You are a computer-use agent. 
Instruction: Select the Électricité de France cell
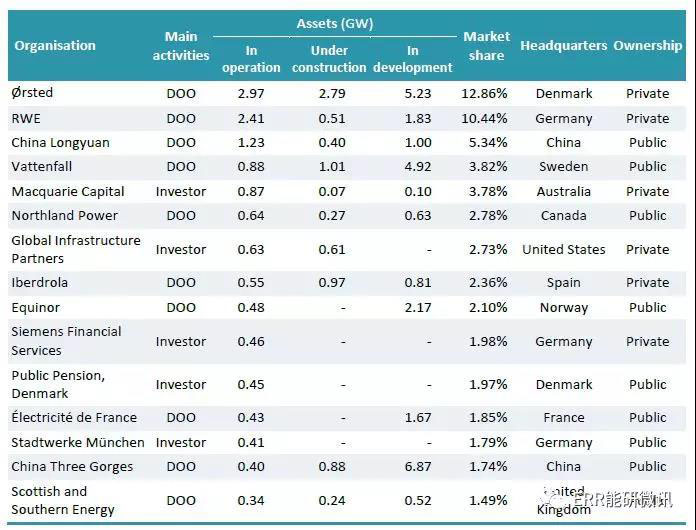click(74, 417)
